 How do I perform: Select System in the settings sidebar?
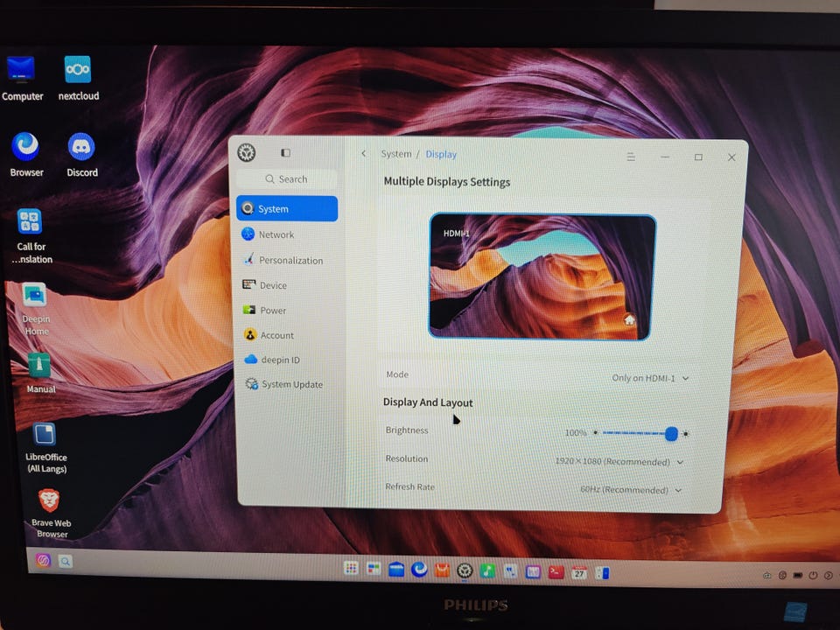pos(287,208)
